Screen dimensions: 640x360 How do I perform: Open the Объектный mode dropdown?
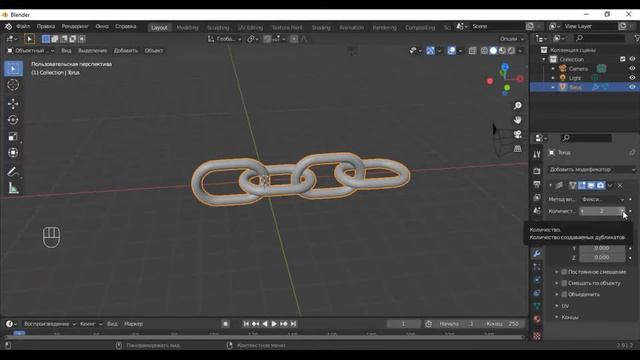click(x=31, y=51)
